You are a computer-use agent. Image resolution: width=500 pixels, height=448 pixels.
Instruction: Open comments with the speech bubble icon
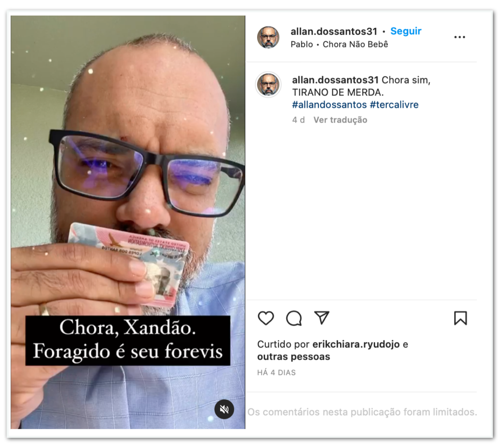point(294,318)
